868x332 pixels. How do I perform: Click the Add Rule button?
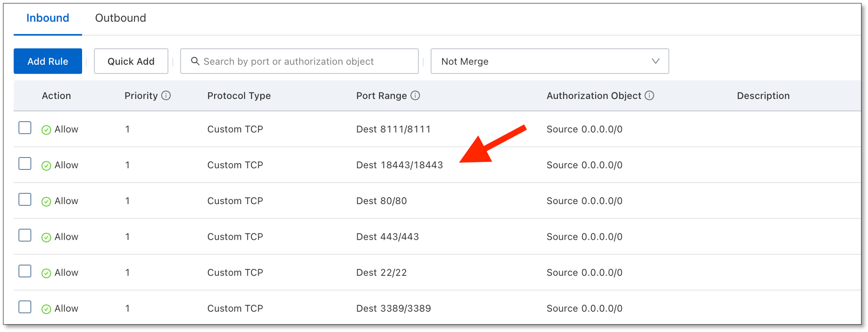[48, 61]
